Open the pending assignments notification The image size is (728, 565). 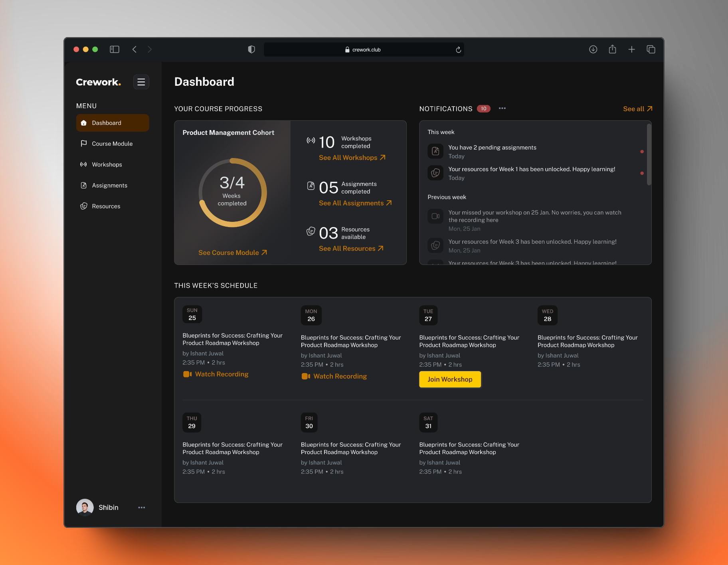point(536,152)
